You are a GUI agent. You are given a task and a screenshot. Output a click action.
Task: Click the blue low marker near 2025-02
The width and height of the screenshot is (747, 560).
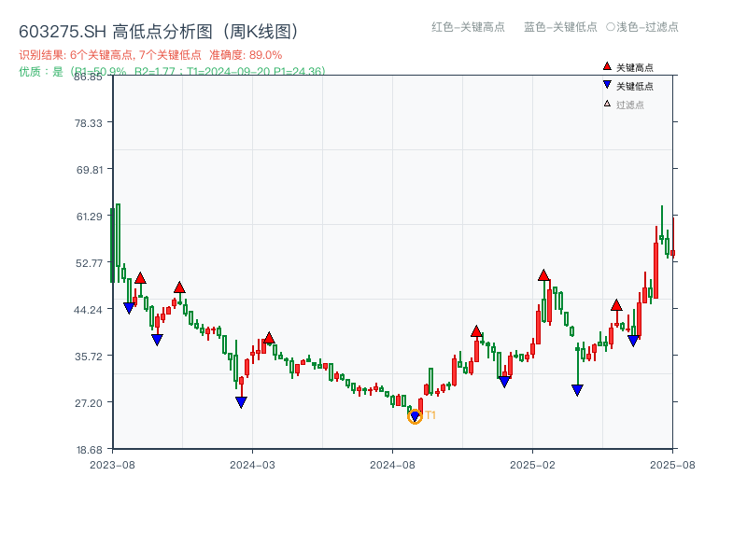(504, 380)
